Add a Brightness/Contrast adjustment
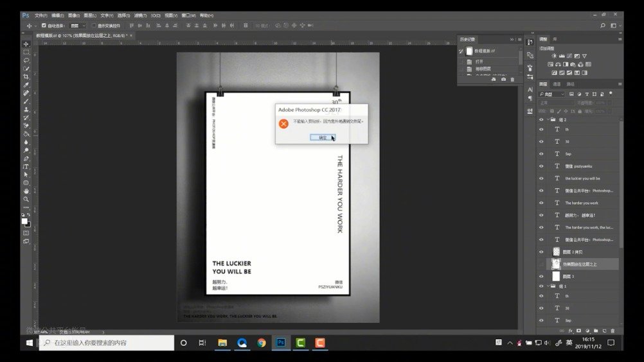The image size is (644, 362). pyautogui.click(x=554, y=56)
